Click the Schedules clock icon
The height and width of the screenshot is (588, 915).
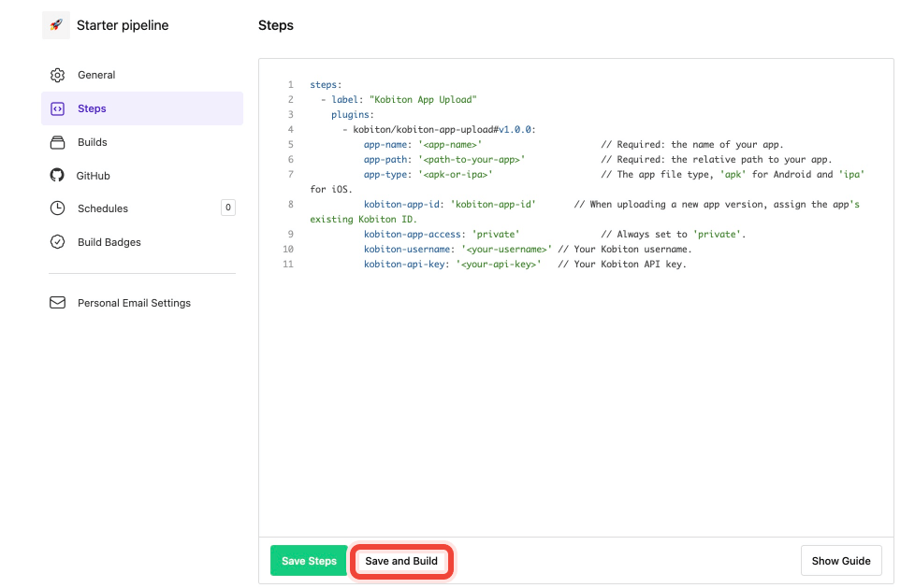[57, 208]
